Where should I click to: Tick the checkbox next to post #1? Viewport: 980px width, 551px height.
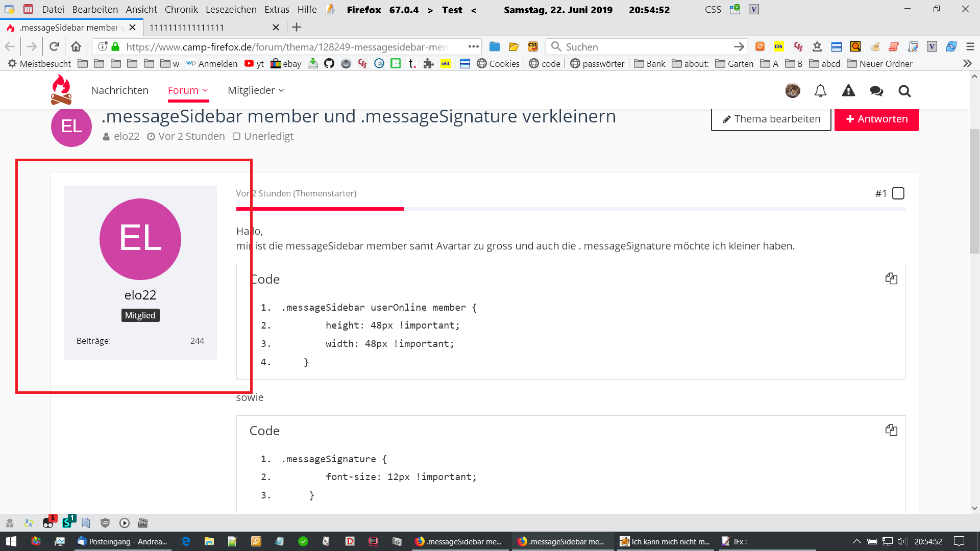tap(898, 193)
